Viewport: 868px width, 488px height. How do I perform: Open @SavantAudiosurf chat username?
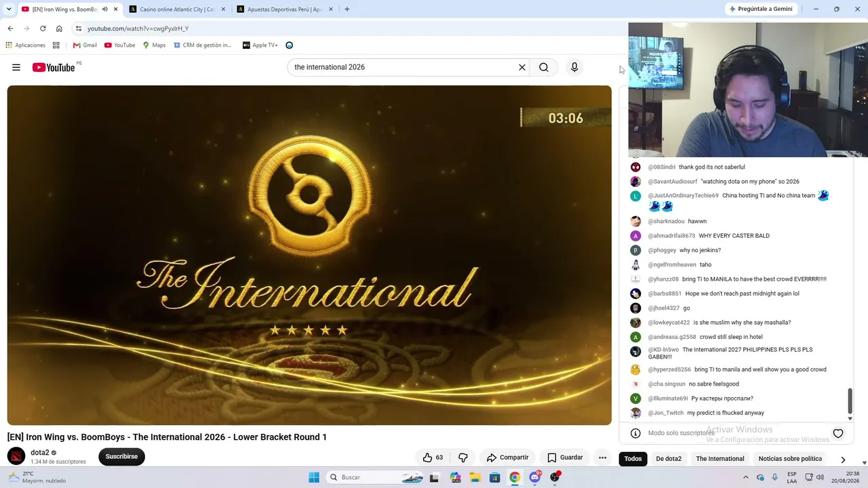click(673, 182)
